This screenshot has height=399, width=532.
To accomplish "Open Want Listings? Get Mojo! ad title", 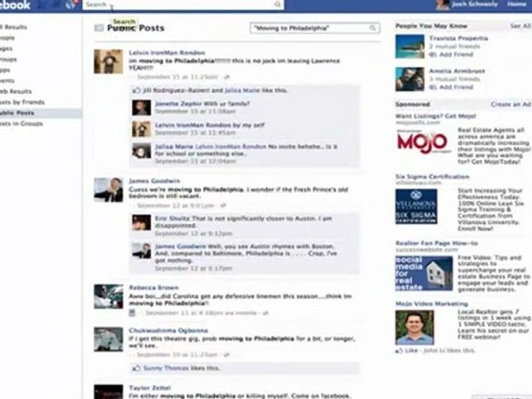I will (x=436, y=116).
